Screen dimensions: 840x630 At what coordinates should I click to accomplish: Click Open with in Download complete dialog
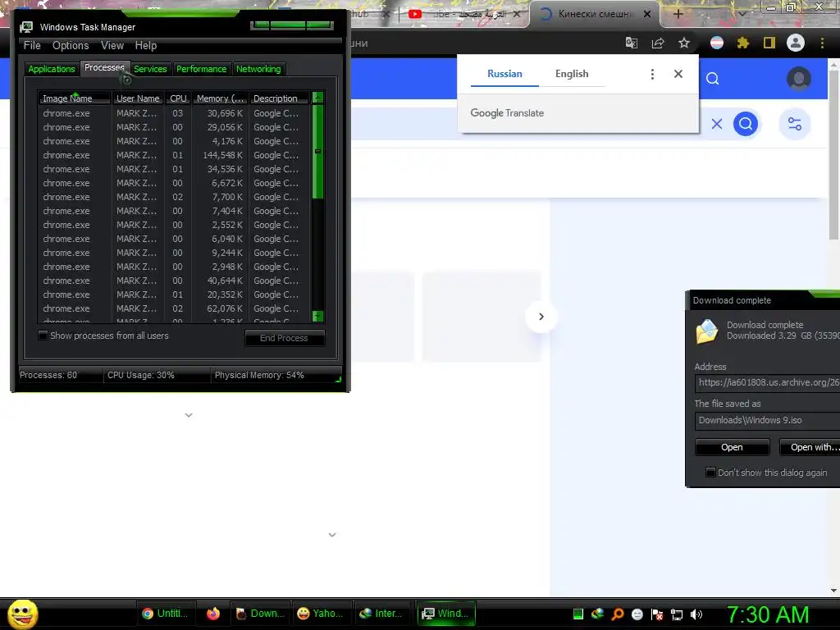click(x=810, y=447)
